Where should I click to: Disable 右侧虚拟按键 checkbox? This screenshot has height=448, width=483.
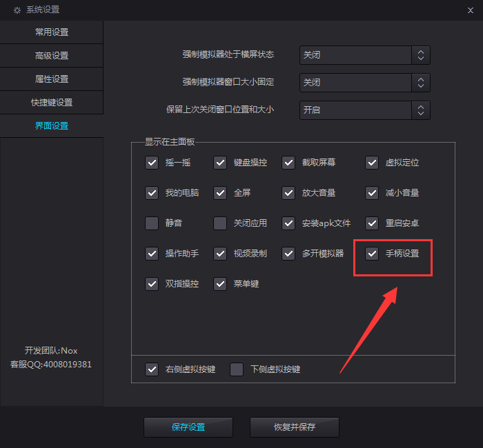pyautogui.click(x=152, y=369)
